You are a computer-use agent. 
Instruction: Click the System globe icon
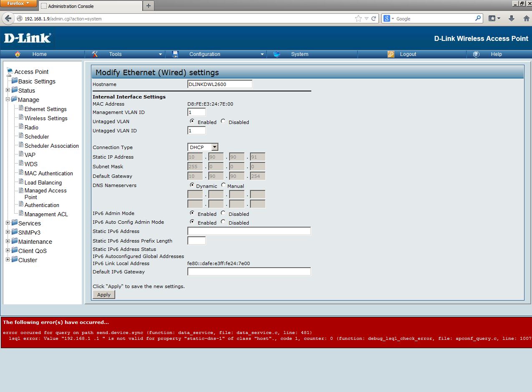(276, 54)
